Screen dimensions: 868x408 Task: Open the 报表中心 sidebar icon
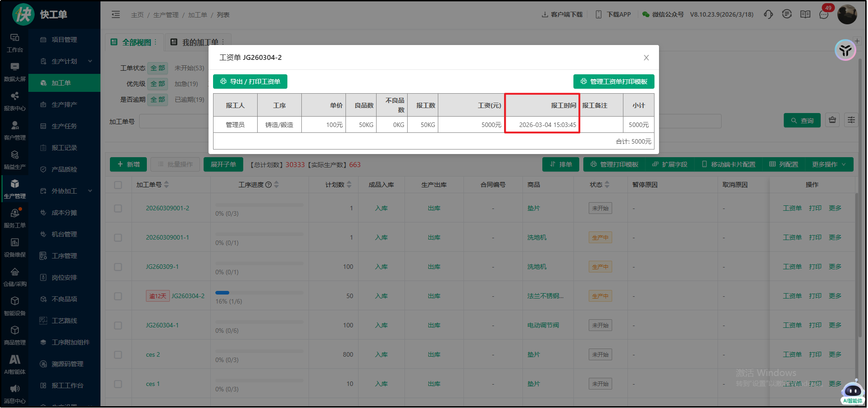tap(14, 101)
